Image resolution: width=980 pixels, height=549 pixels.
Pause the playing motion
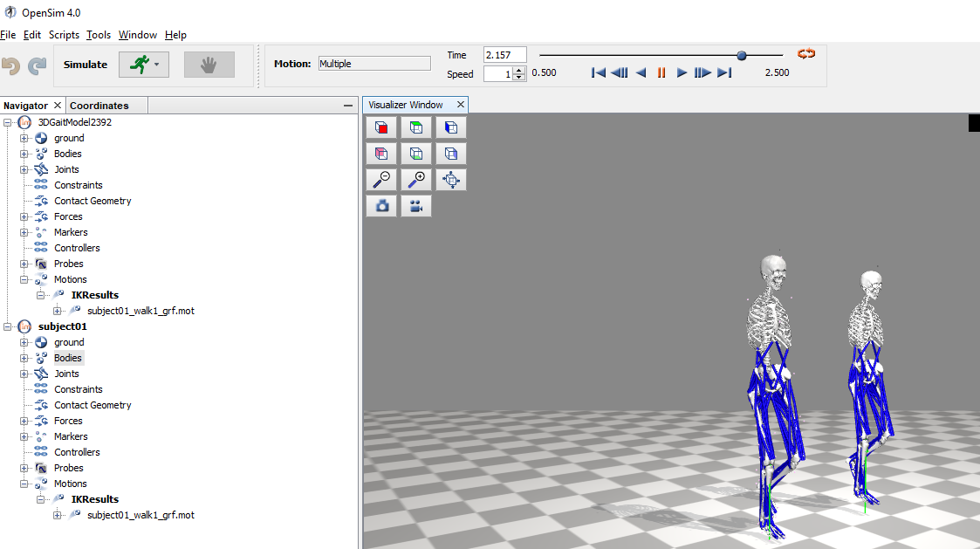click(x=661, y=72)
